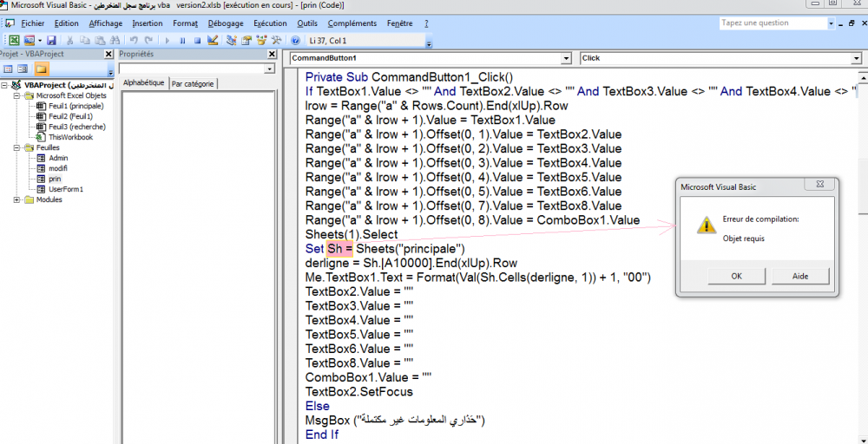Click the Insert UserForm toolbar icon
The image size is (868, 444).
click(x=30, y=41)
